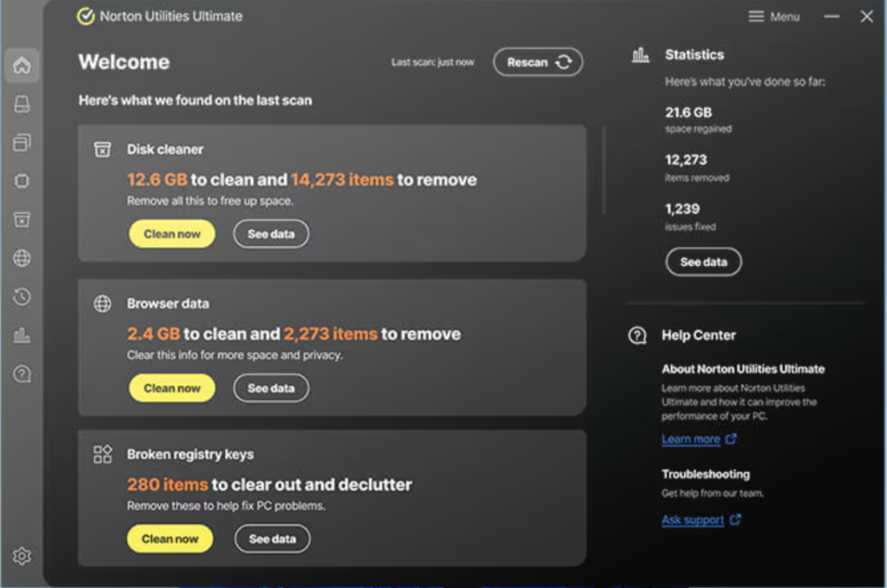Open the Settings gear at bottom left

coord(22,557)
